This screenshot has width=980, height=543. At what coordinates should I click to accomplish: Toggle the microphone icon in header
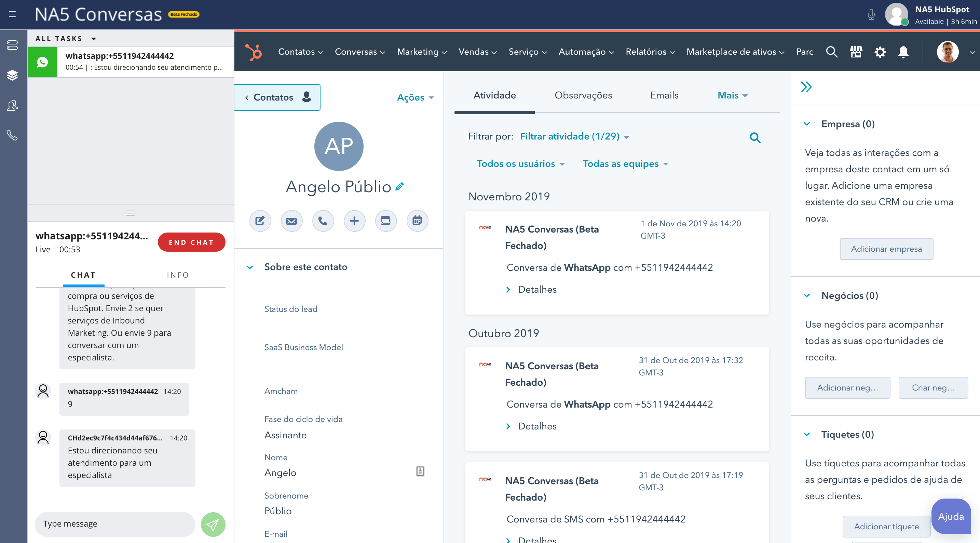coord(871,14)
